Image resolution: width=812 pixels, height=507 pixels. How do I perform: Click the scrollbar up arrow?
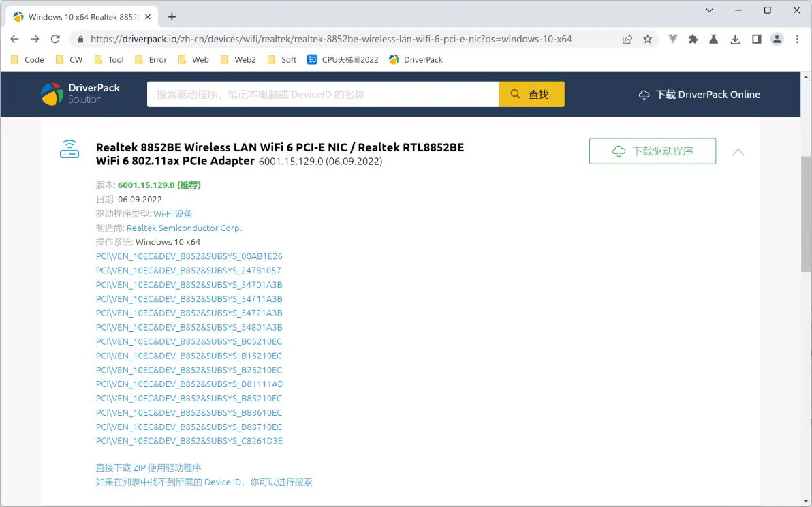pyautogui.click(x=806, y=77)
